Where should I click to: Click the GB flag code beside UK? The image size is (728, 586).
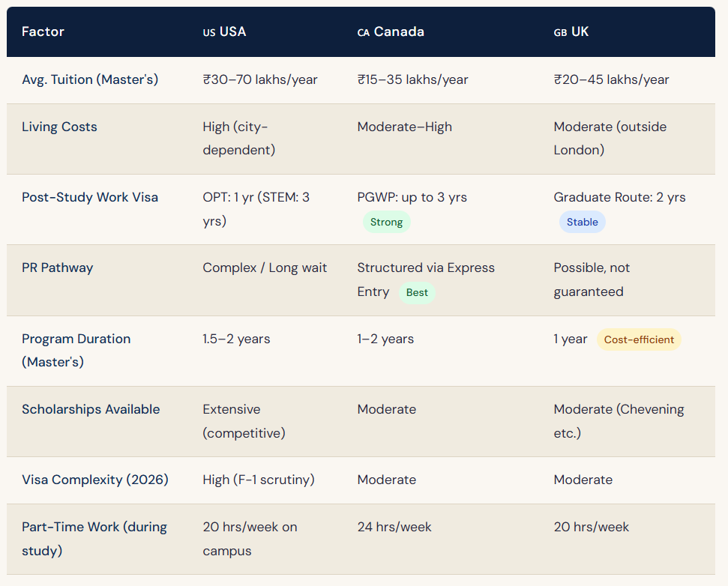pos(560,32)
